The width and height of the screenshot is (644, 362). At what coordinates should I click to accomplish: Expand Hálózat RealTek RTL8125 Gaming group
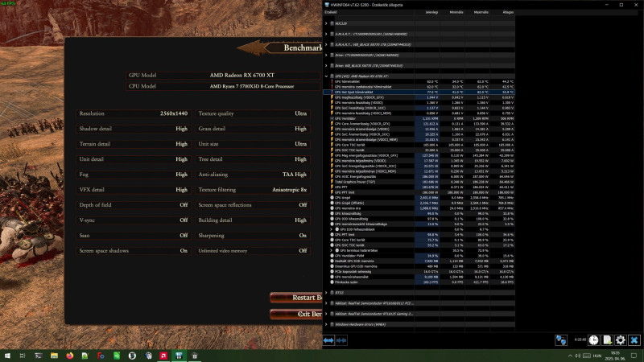point(327,314)
